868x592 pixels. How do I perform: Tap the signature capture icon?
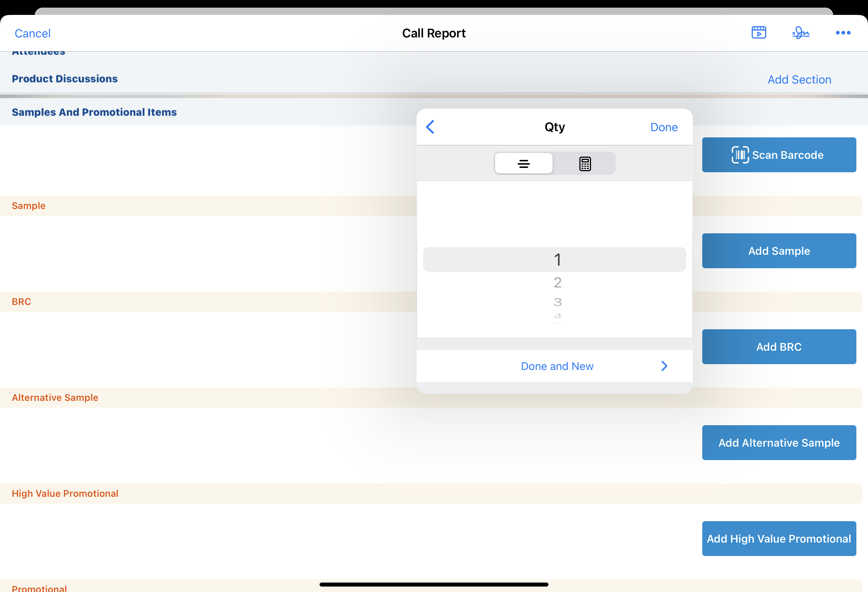pos(800,33)
